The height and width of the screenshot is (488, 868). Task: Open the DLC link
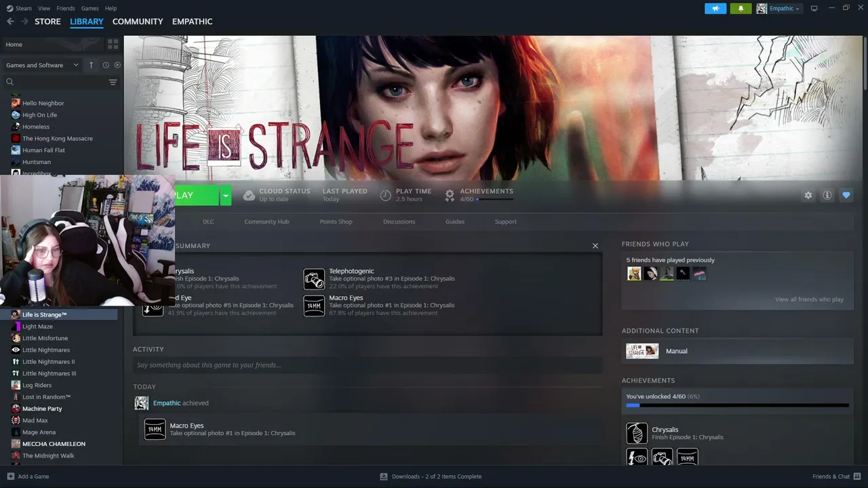pyautogui.click(x=208, y=222)
